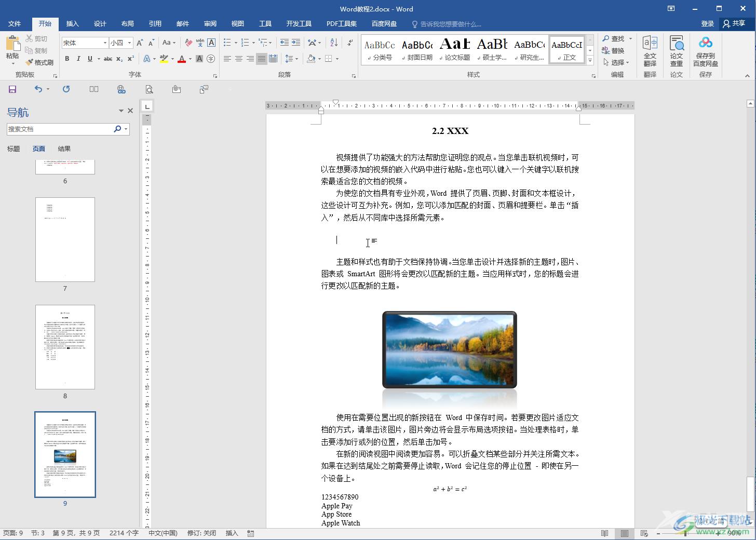Click the navigation search document field

[60, 129]
